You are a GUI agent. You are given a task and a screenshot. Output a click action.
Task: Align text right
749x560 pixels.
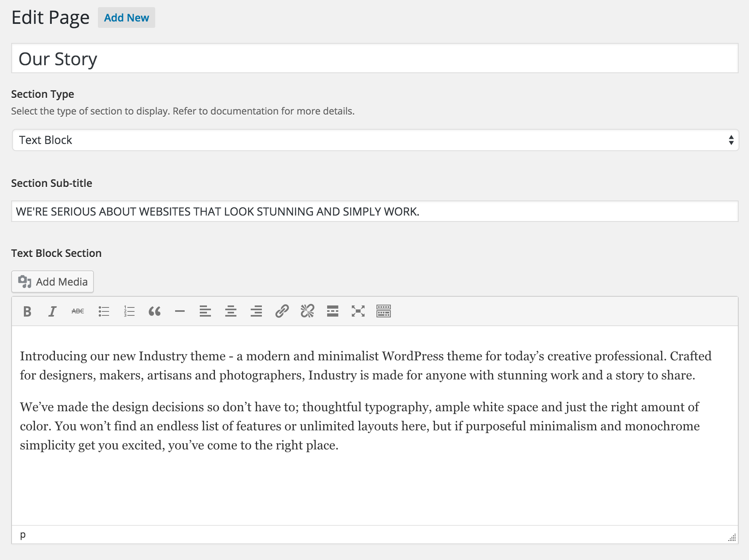pyautogui.click(x=256, y=311)
